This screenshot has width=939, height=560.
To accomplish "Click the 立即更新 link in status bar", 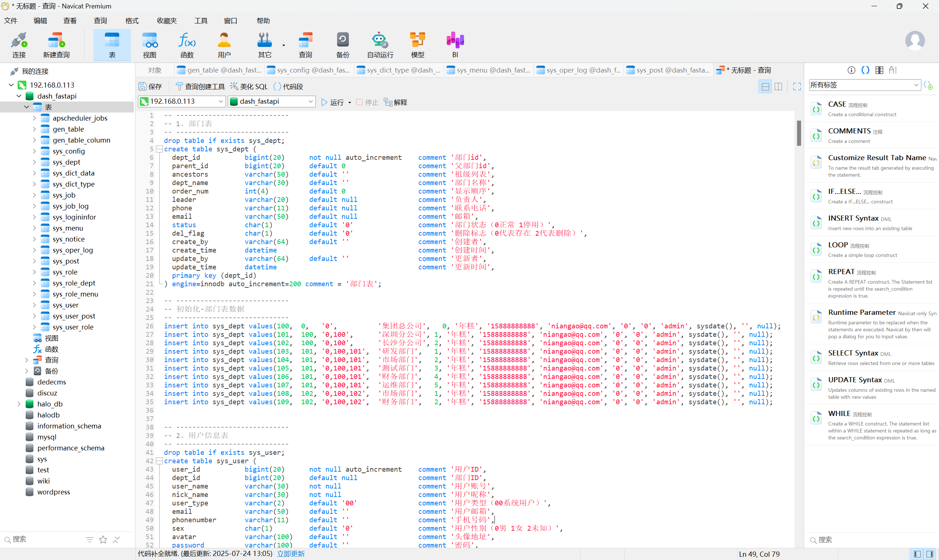I will tap(291, 553).
